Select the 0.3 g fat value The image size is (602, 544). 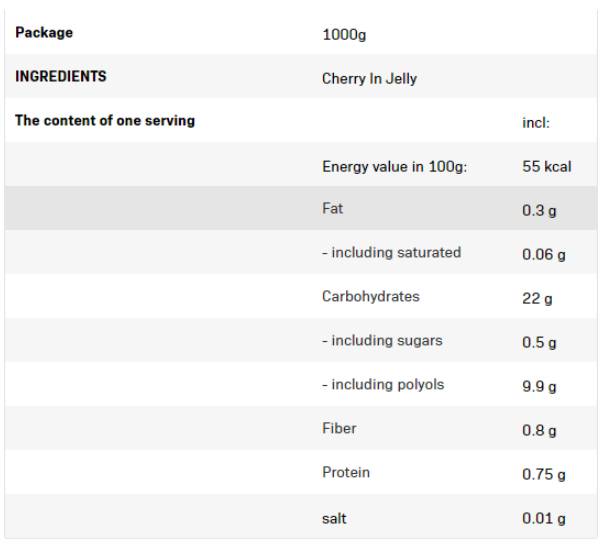click(x=539, y=211)
